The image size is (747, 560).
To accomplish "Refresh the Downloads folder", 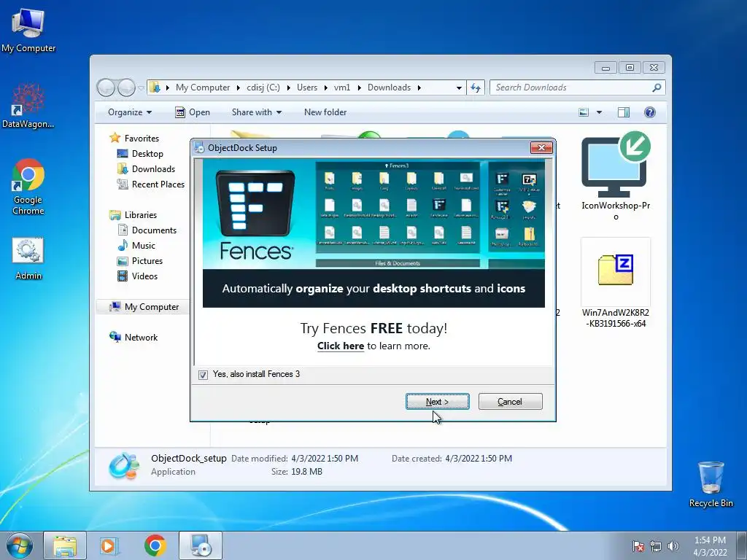I will point(475,87).
